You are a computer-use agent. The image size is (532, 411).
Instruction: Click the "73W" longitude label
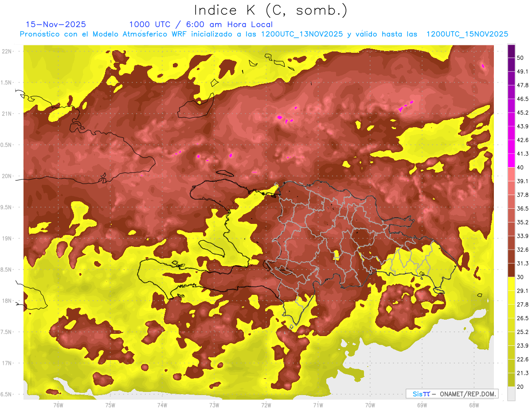click(214, 405)
